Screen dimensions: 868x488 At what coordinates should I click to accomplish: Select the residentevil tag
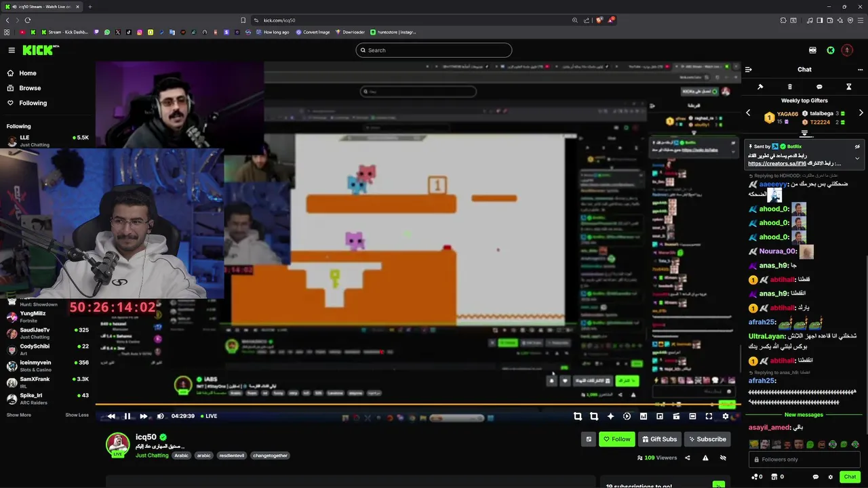(233, 455)
